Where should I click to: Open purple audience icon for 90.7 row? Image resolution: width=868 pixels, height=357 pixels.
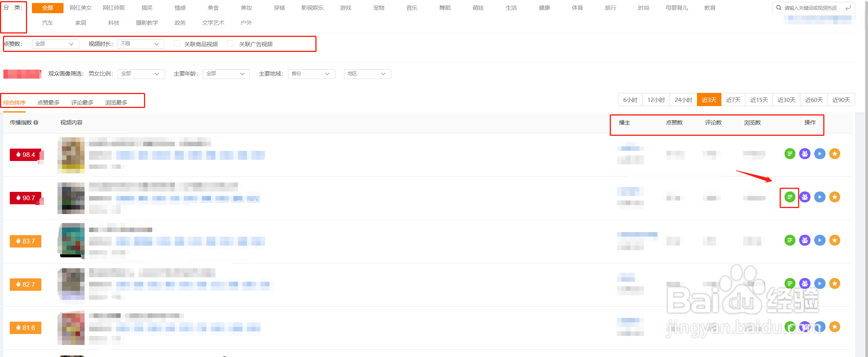pyautogui.click(x=805, y=197)
